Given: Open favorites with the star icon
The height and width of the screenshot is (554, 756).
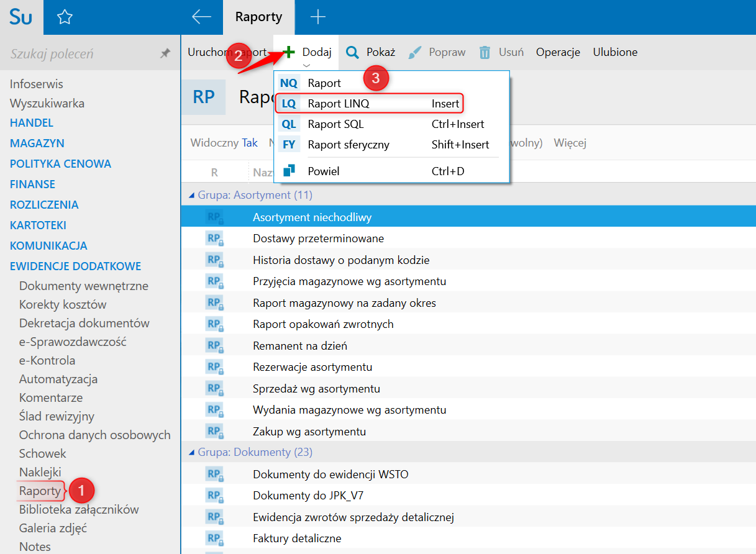Looking at the screenshot, I should [x=65, y=17].
